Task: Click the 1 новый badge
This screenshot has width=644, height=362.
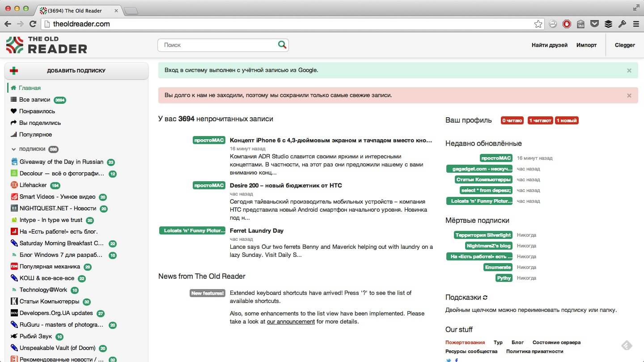Action: (x=567, y=120)
